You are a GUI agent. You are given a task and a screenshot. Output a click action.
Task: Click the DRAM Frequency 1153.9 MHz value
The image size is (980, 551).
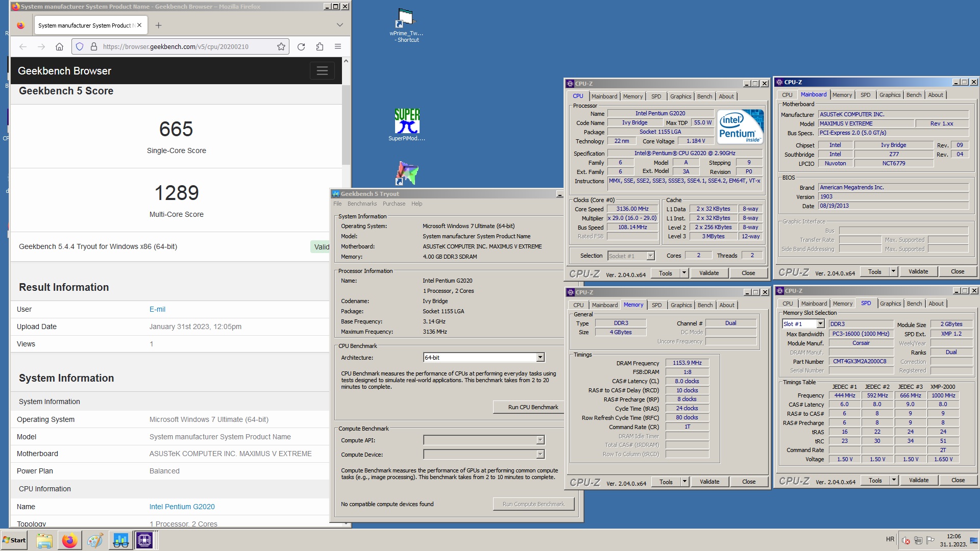(x=687, y=363)
